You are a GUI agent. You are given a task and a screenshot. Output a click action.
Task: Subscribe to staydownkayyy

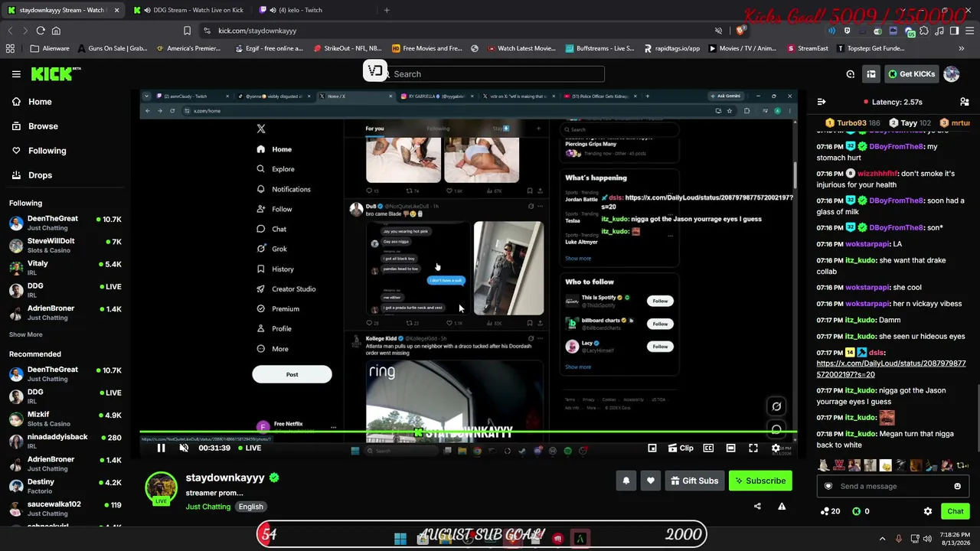[x=759, y=481]
